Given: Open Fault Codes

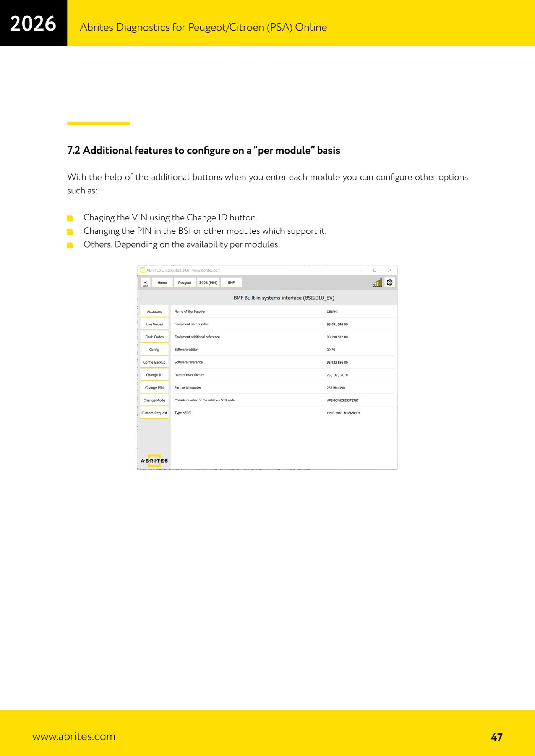Looking at the screenshot, I should click(154, 337).
